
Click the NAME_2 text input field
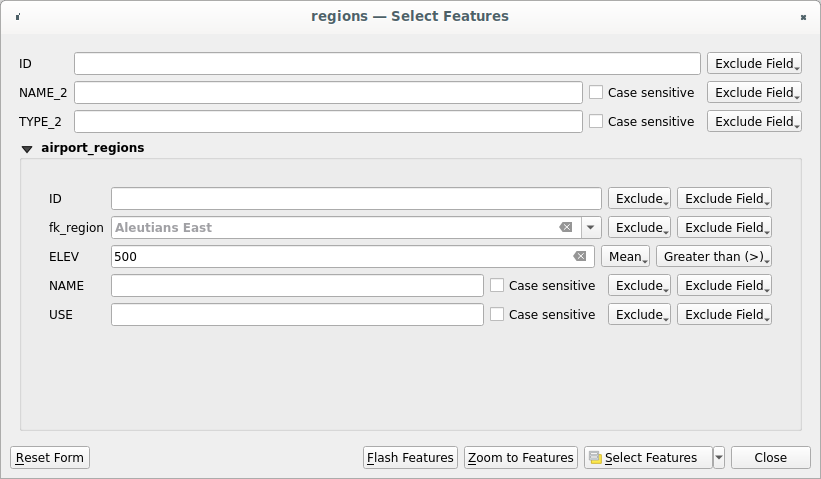(328, 93)
